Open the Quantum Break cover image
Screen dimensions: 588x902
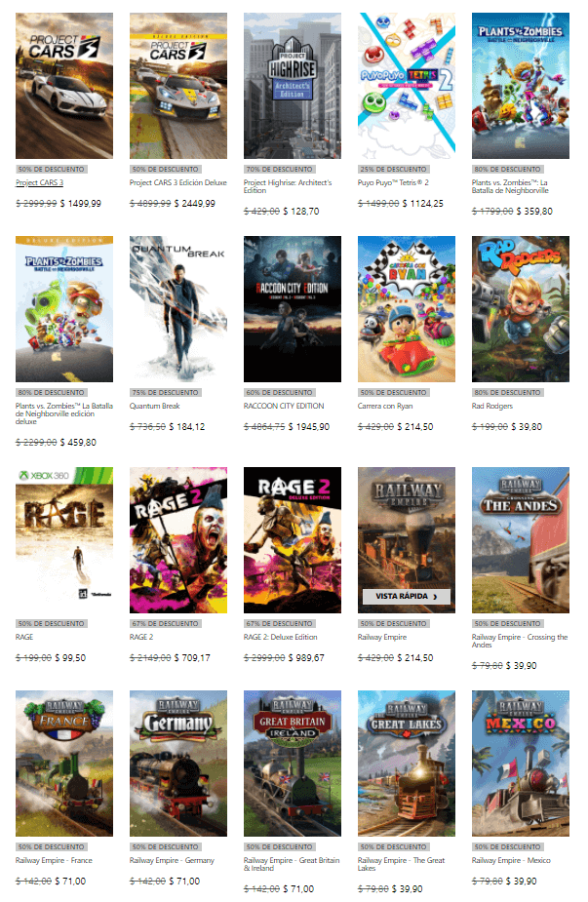tap(178, 309)
